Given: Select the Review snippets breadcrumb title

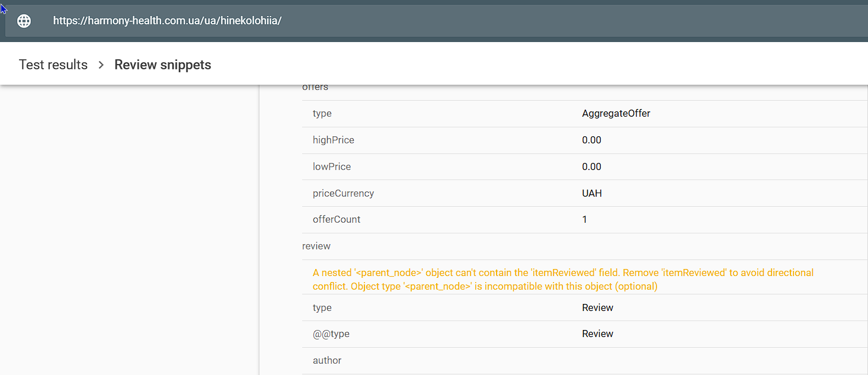Looking at the screenshot, I should [x=162, y=65].
